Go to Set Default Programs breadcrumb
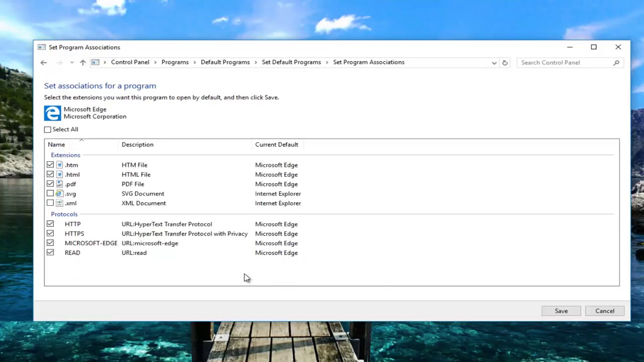The width and height of the screenshot is (644, 362). pos(291,62)
